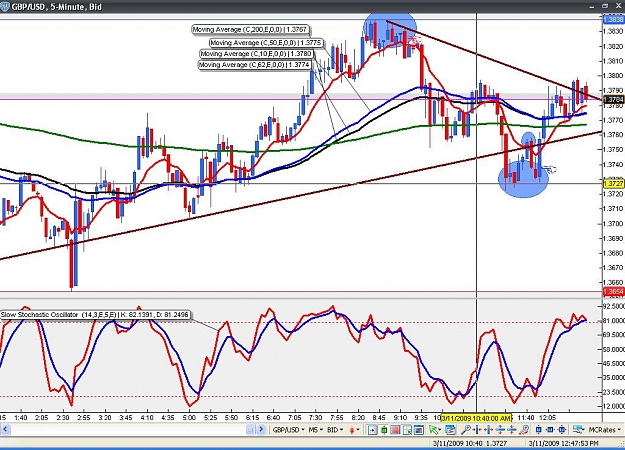625x450 pixels.
Task: Open the BID price type dropdown
Action: [335, 430]
